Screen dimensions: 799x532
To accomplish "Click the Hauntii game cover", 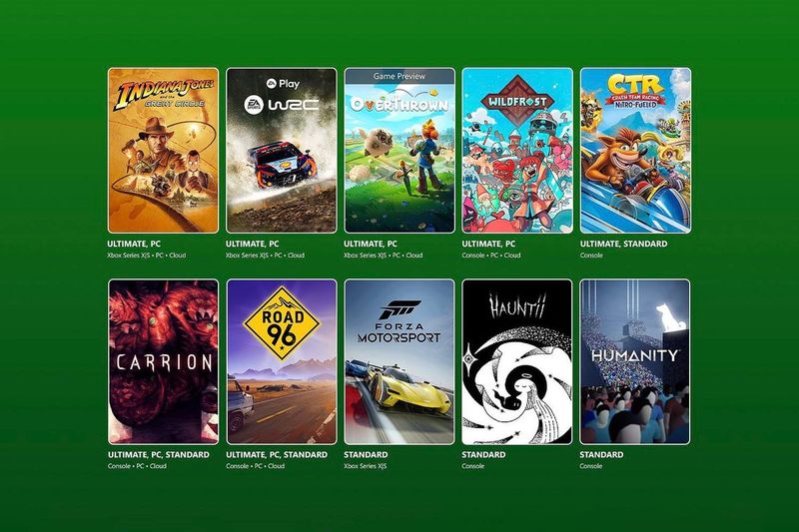I will (x=517, y=361).
